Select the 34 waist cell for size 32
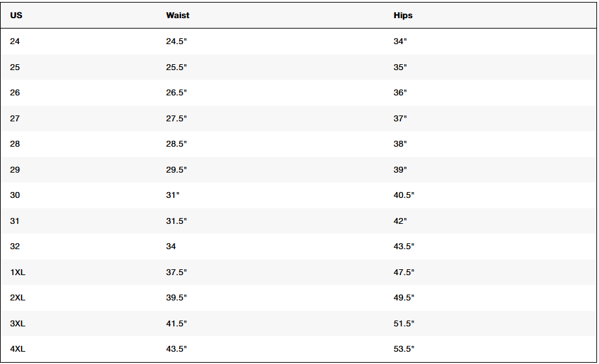 tap(171, 247)
